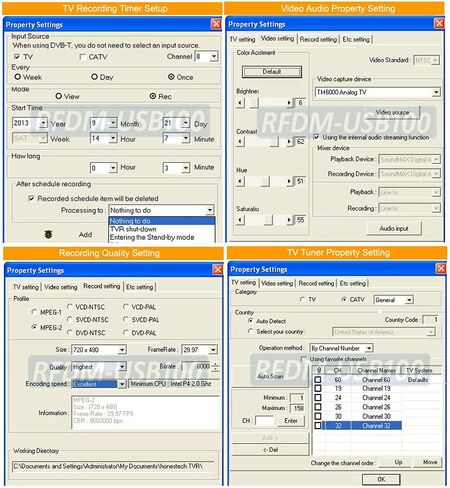Open the FrameRate dropdown
This screenshot has height=488, width=450.
[213, 350]
